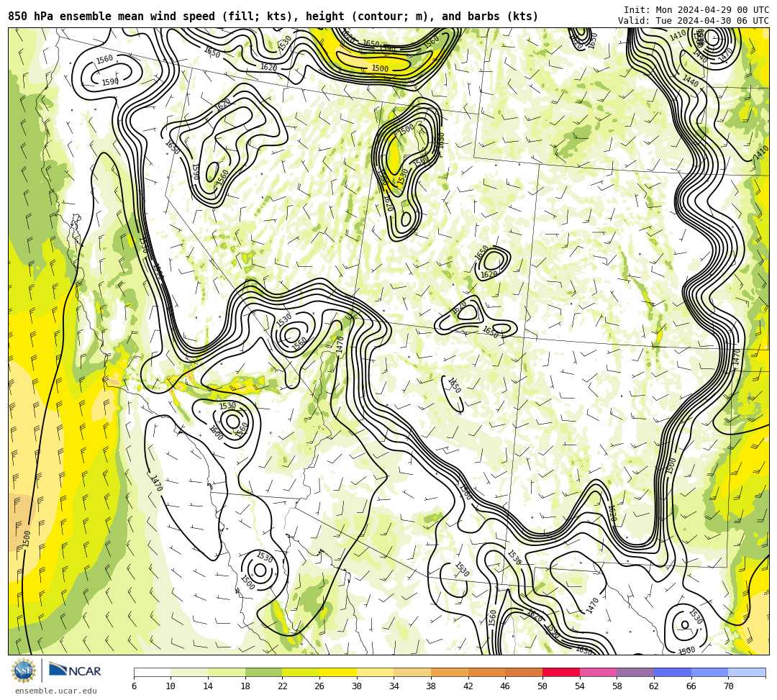Click the colorbar tick label 58
Viewport: 777px width, 700px height.
(x=617, y=686)
